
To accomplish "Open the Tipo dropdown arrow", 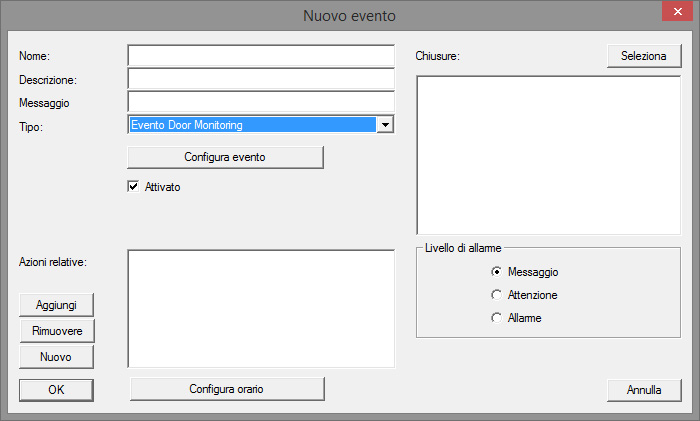I will 385,125.
